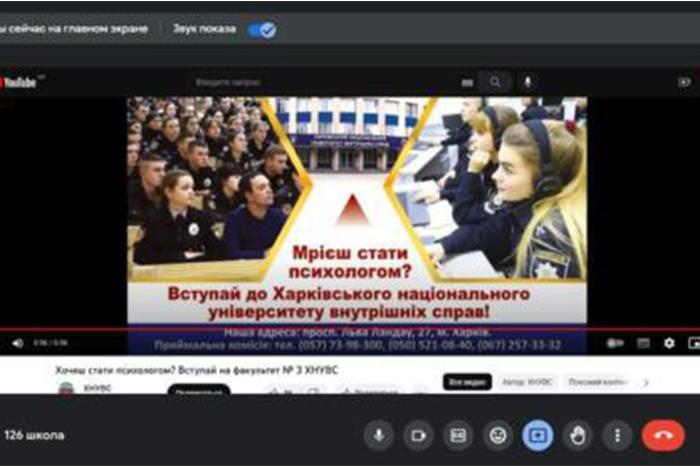Seek on the red video progress bar

click(x=350, y=329)
